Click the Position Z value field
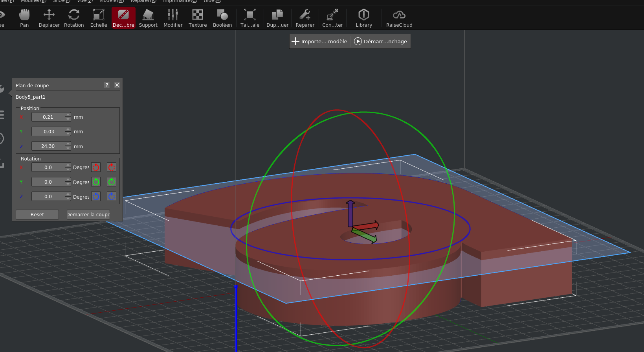Image resolution: width=644 pixels, height=352 pixels. coord(48,146)
